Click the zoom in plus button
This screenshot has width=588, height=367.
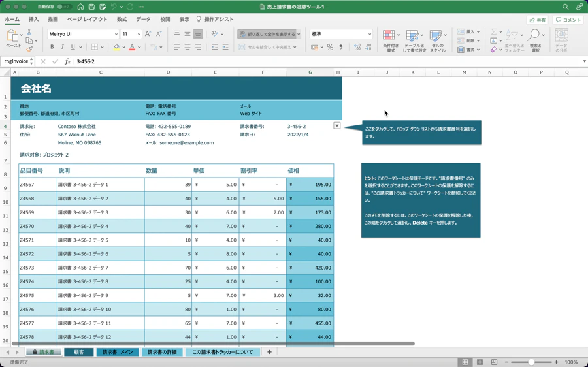(x=556, y=362)
